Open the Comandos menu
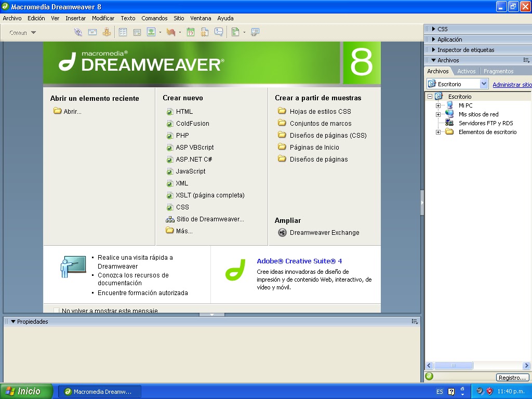Screen dimensions: 532x399 pos(154,18)
